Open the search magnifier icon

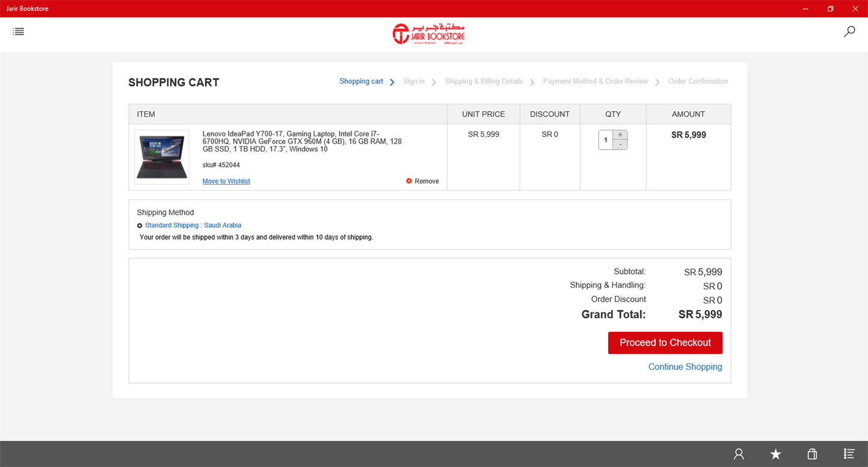pyautogui.click(x=849, y=31)
